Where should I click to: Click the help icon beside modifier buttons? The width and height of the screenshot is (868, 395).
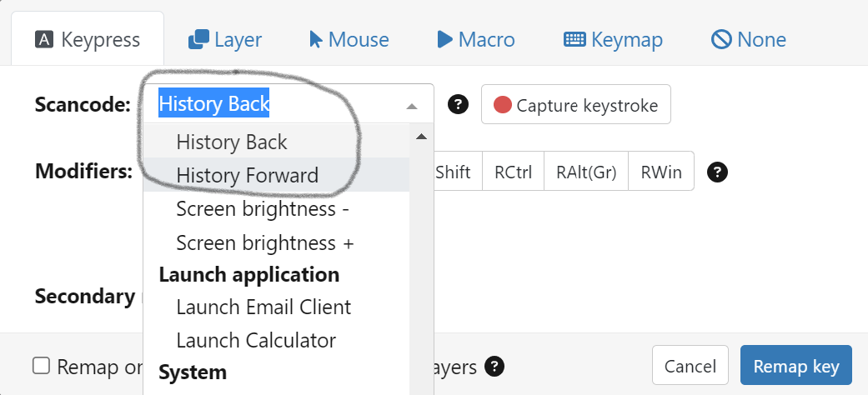(x=717, y=172)
